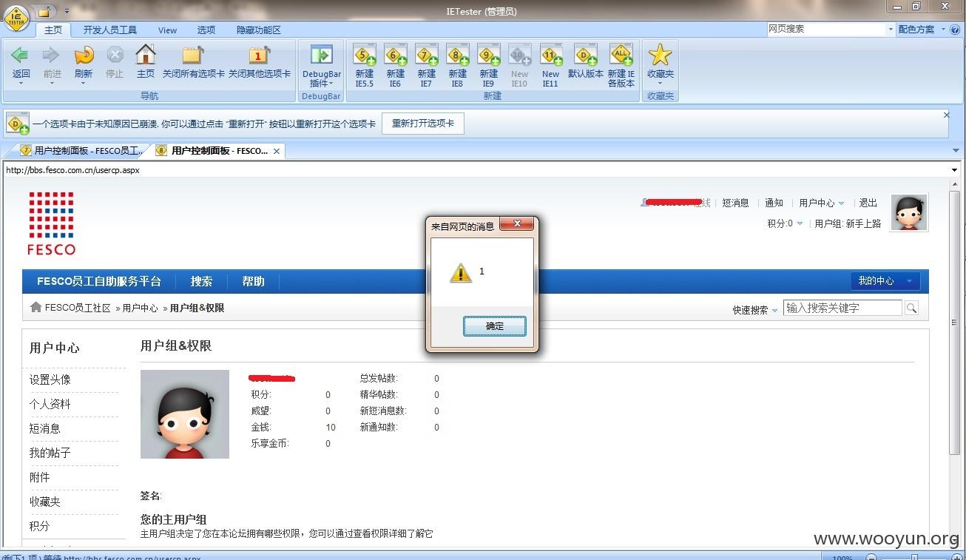Click the IETester application logo button
Viewport: 966px width, 560px height.
(16, 18)
